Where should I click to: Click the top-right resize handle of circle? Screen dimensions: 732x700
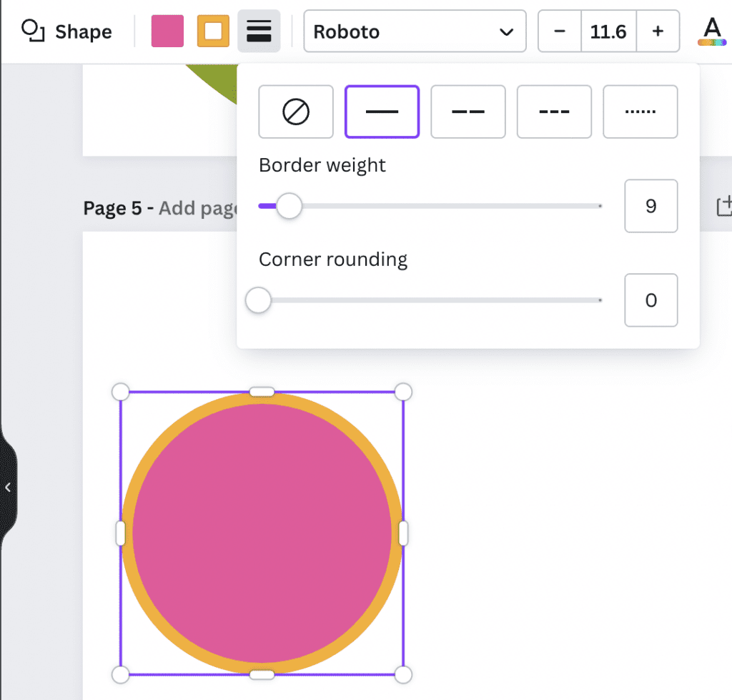[403, 392]
